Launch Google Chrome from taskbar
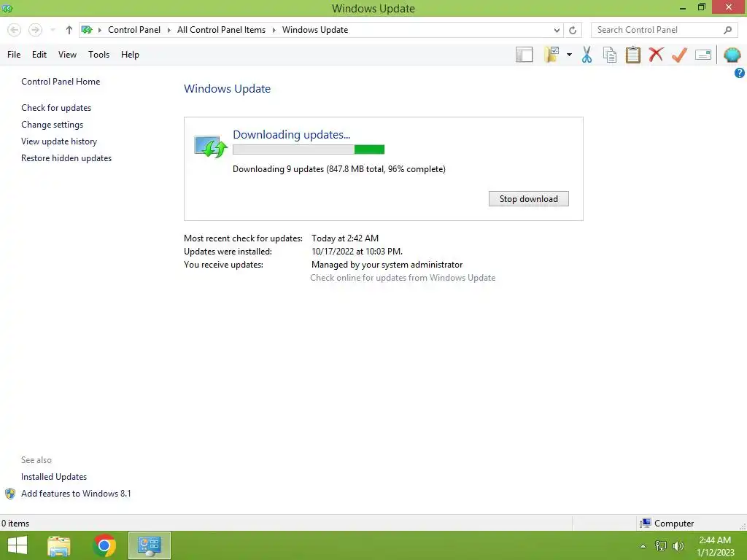Image resolution: width=747 pixels, height=560 pixels. click(104, 545)
